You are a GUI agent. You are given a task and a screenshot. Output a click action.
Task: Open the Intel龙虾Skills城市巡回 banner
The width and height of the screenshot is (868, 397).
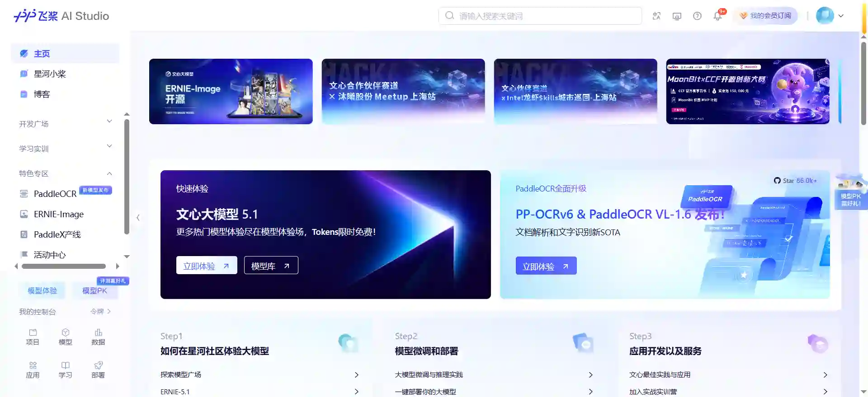[576, 91]
